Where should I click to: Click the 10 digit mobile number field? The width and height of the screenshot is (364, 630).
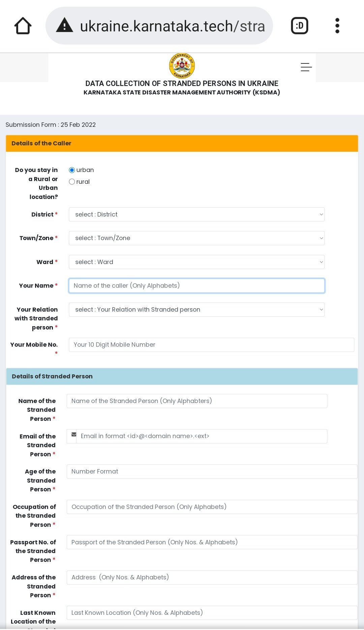pyautogui.click(x=211, y=345)
